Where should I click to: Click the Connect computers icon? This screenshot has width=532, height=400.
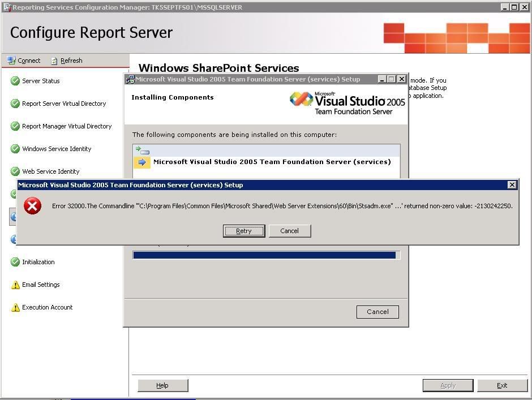click(x=11, y=61)
